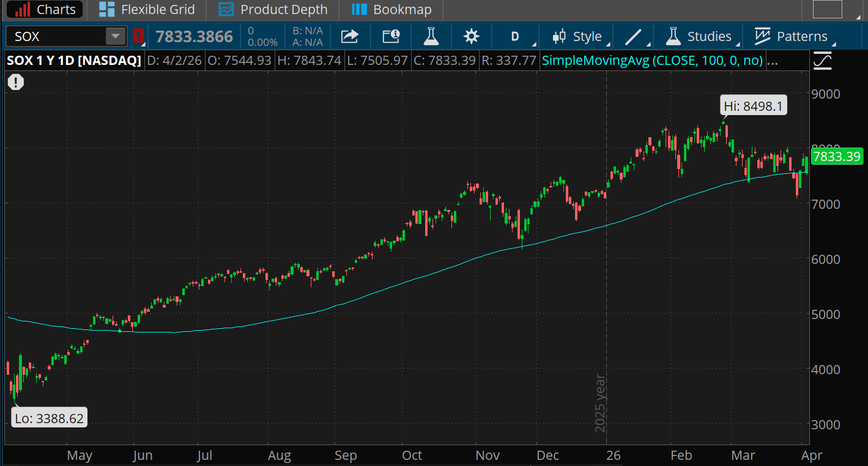
Task: Select the SimpleMovingAvg study label
Action: 651,60
